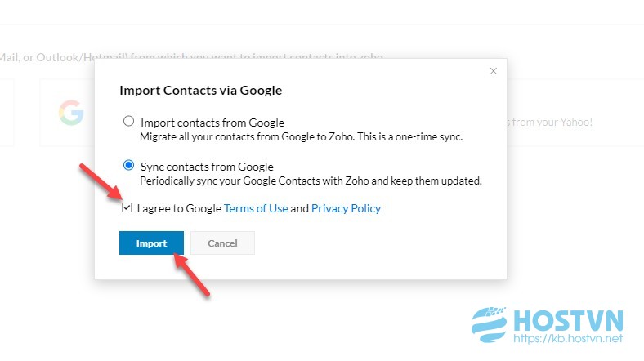Click the kb.hostvn.net URL text
The height and width of the screenshot is (361, 644).
point(568,338)
